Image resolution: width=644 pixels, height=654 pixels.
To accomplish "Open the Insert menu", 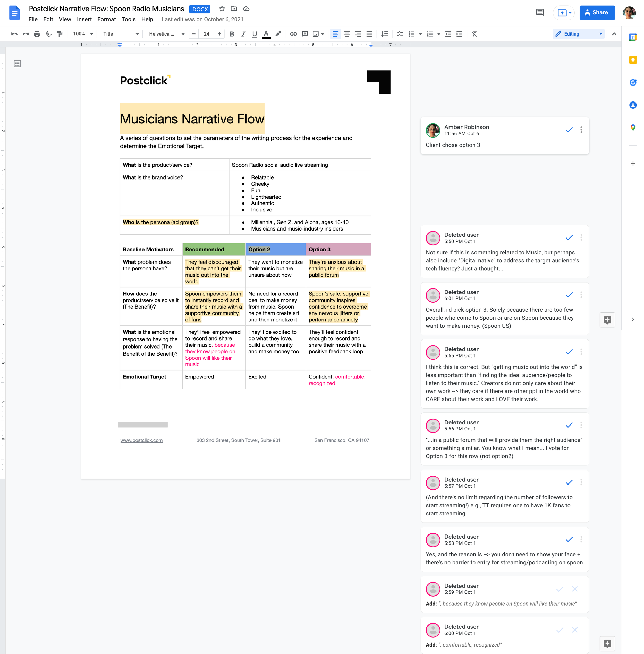I will click(x=84, y=19).
